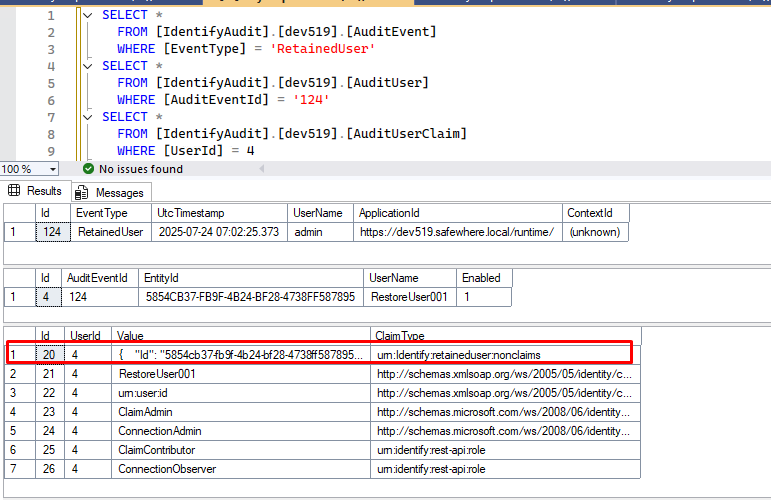Collapse the SELECT block on line 7
This screenshot has height=500, width=771.
pyautogui.click(x=88, y=117)
